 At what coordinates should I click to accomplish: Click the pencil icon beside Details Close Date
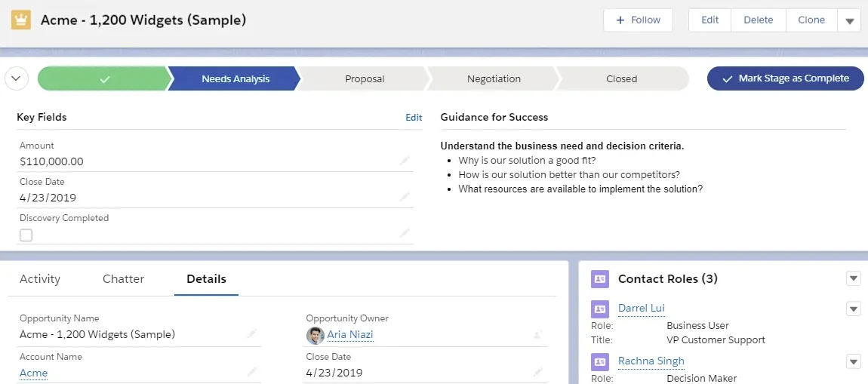[x=537, y=372]
